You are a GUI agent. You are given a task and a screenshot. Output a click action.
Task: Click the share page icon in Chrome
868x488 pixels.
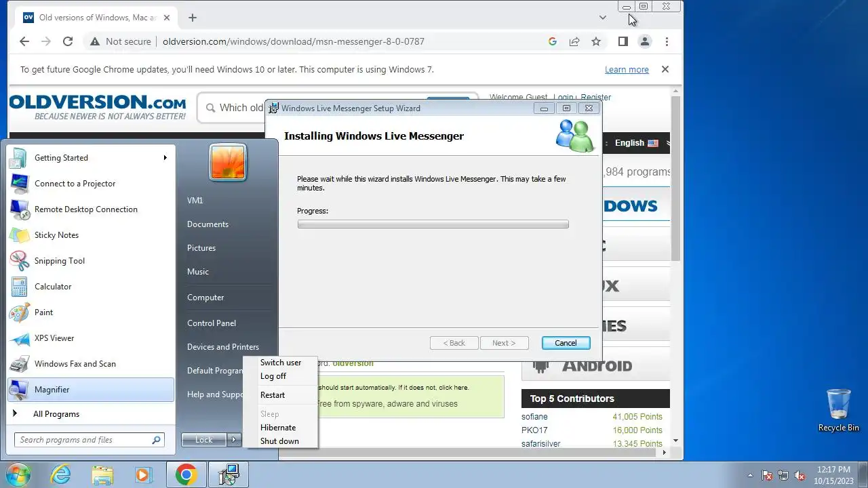coord(574,41)
